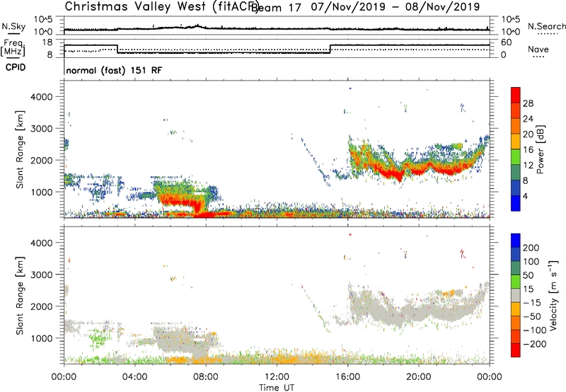Viewport: 566px width, 392px height.
Task: Click the "CPID" row label
Action: point(16,67)
